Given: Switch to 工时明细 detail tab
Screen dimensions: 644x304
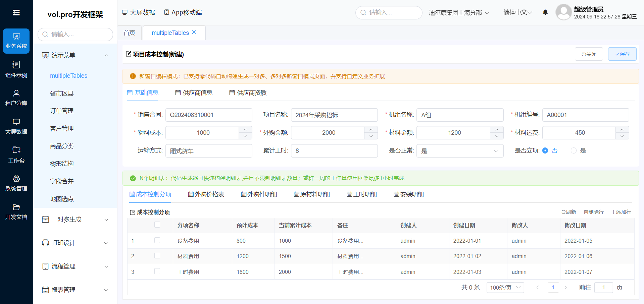Looking at the screenshot, I should pos(362,194).
